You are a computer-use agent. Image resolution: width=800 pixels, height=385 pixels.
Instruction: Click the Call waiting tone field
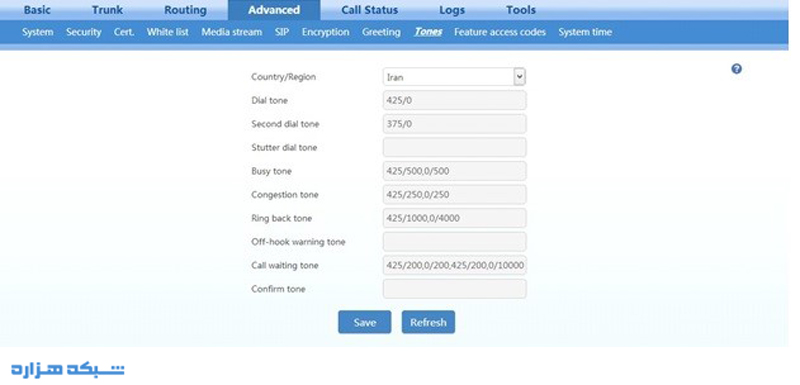[454, 265]
